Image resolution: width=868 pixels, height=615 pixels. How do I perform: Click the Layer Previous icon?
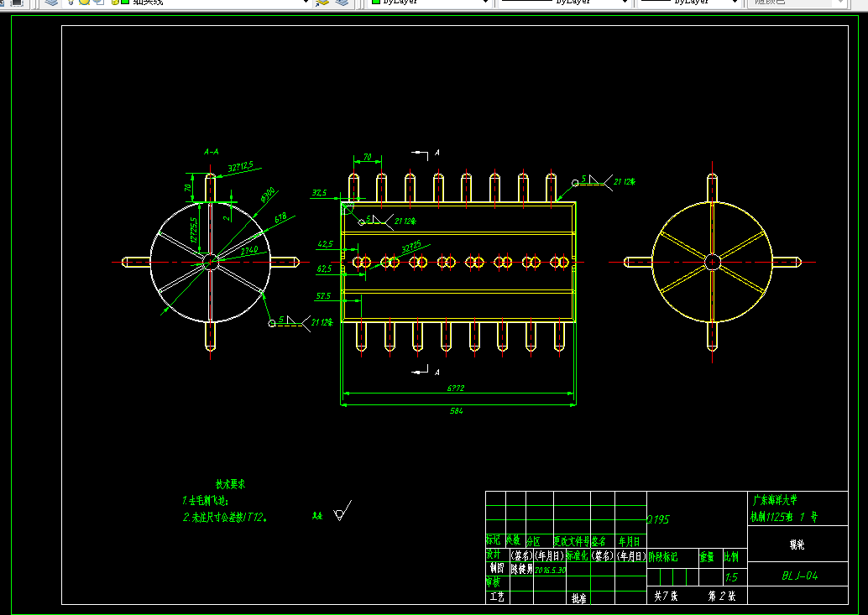[x=342, y=2]
